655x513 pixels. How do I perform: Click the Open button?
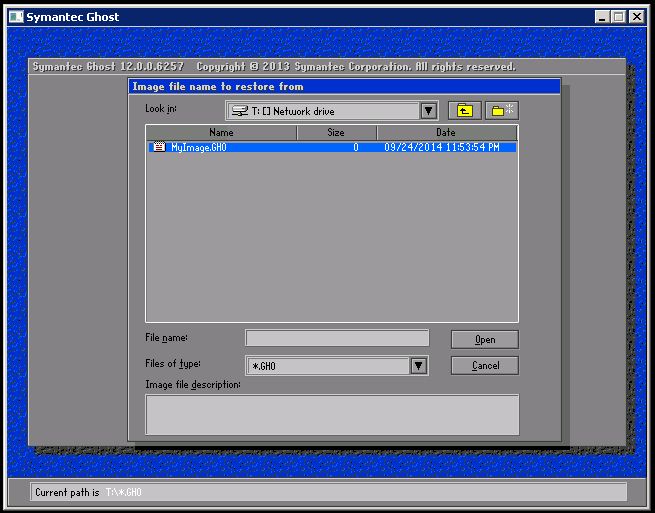point(485,340)
